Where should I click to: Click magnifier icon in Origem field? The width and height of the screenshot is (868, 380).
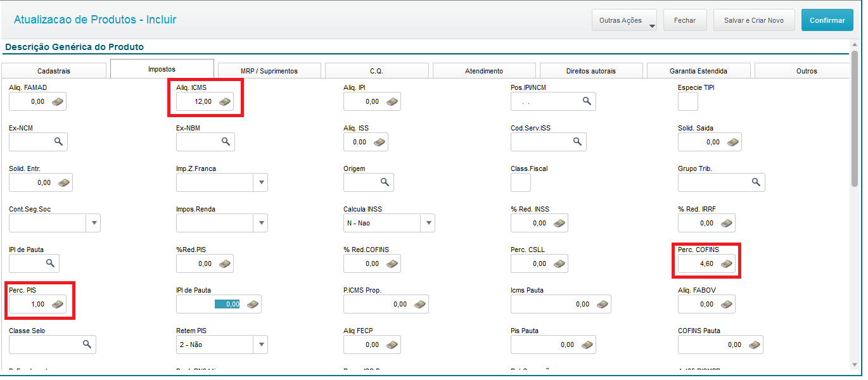click(x=384, y=182)
